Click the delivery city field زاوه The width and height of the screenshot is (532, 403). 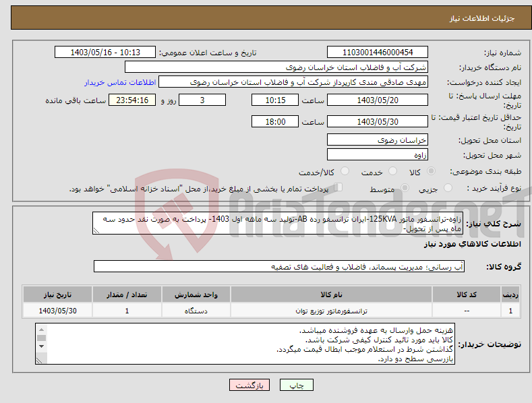coord(378,155)
